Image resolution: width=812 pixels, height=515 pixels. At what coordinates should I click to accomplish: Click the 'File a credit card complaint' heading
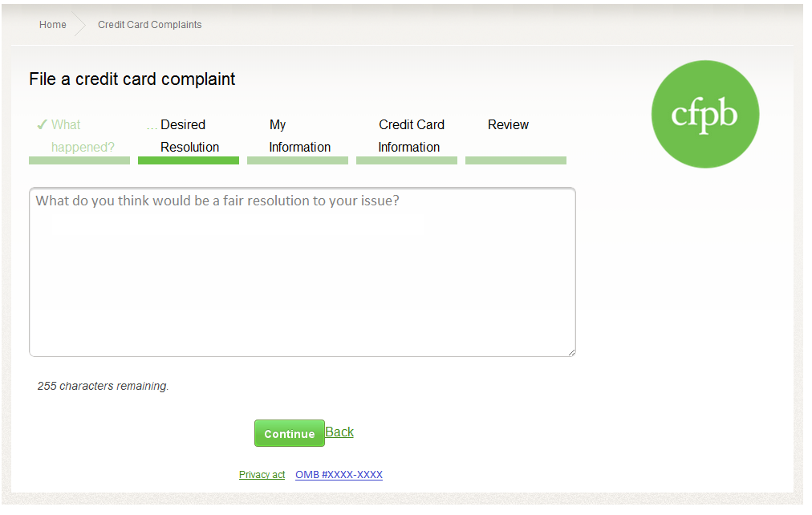tap(132, 79)
